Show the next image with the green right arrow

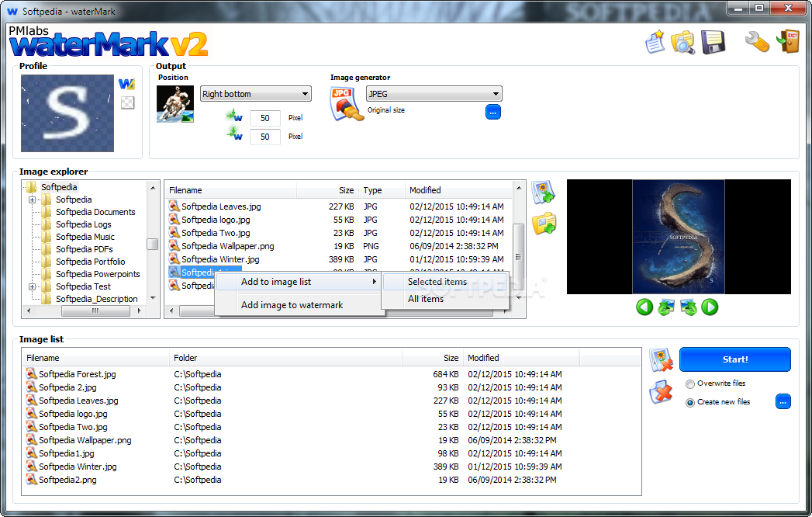pyautogui.click(x=710, y=307)
